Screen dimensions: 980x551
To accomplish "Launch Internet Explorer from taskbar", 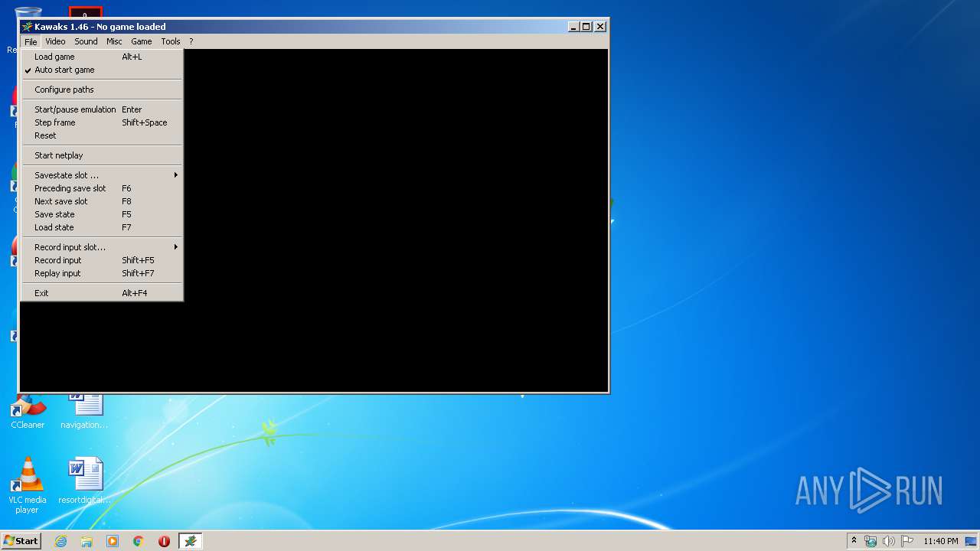I will 60,541.
